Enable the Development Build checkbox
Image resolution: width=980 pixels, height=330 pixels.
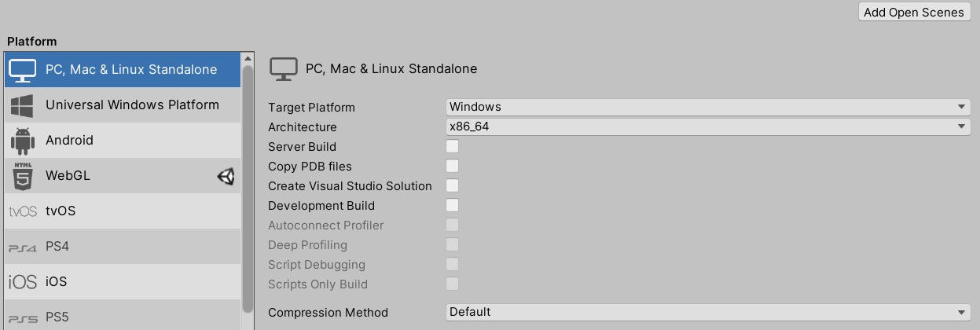point(452,205)
